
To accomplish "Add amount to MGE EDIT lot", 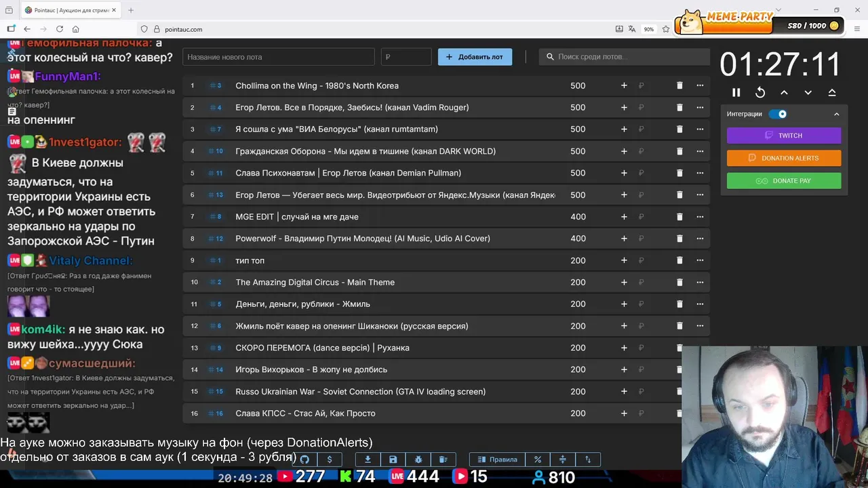I will 624,217.
